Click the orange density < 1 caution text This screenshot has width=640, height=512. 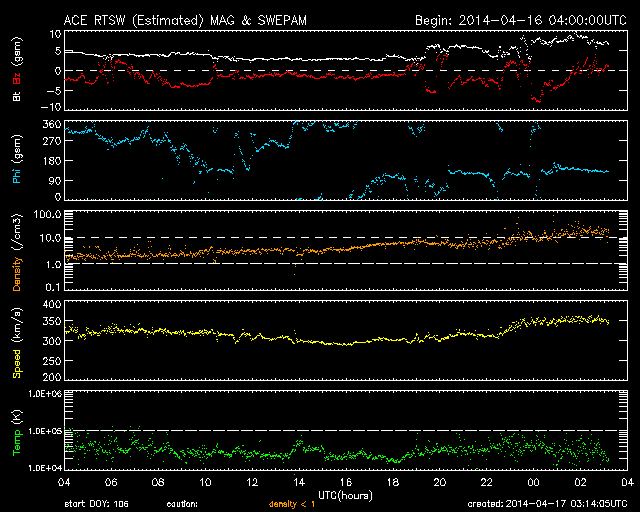(x=292, y=504)
